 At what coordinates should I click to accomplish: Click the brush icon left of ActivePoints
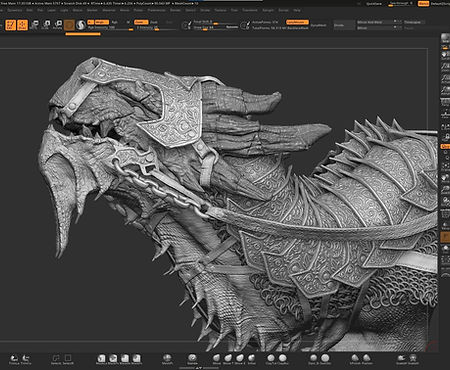245,25
